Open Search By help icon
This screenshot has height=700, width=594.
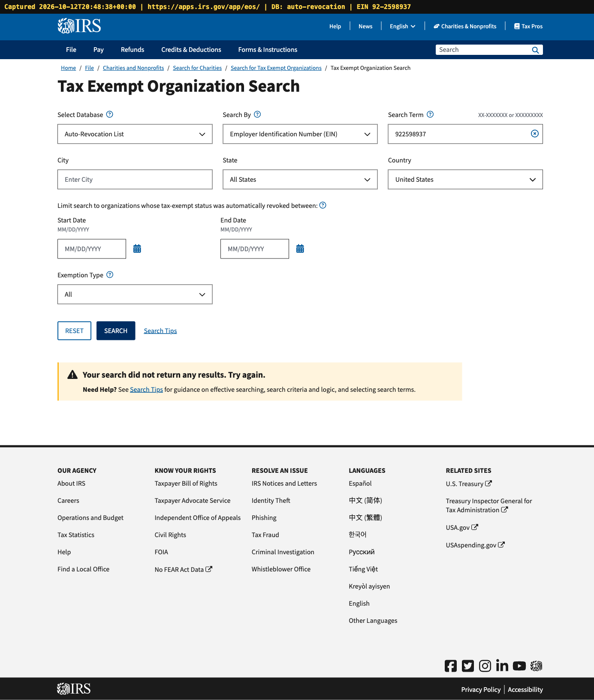[257, 114]
